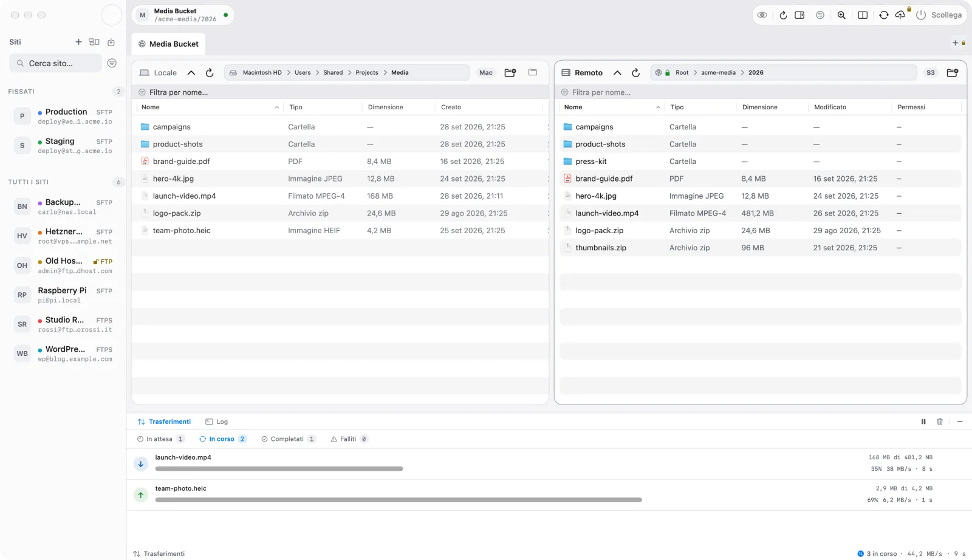Select the Trasferimenti tab
The width and height of the screenshot is (972, 560).
[x=164, y=422]
